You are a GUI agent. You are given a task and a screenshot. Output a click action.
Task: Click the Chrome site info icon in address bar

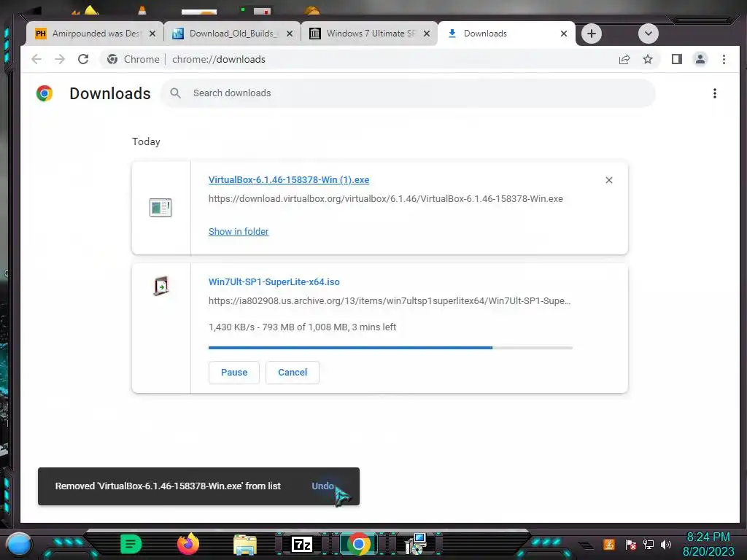click(x=112, y=59)
